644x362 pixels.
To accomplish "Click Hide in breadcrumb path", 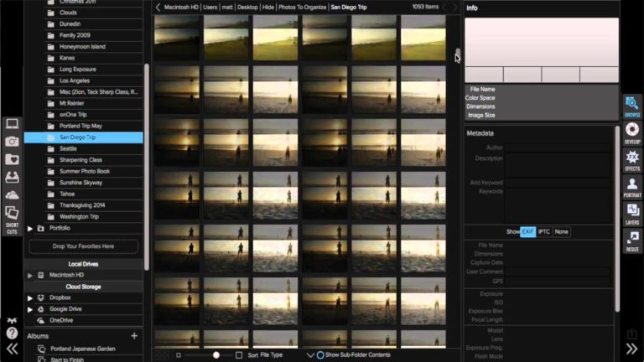I will coord(268,7).
